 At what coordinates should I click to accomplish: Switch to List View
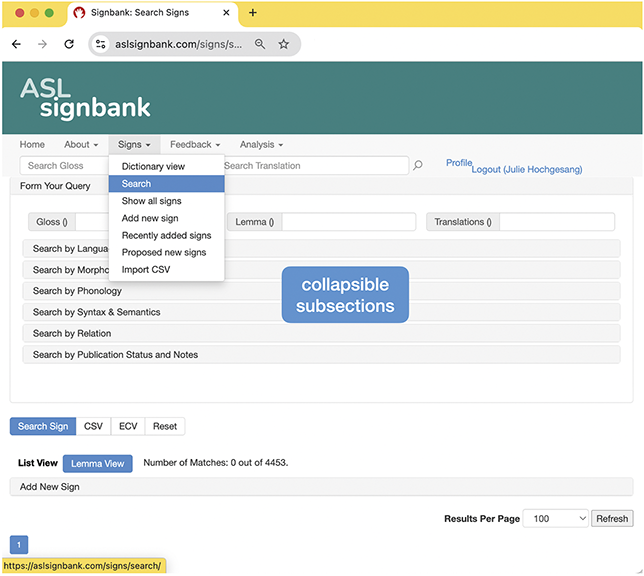(38, 463)
